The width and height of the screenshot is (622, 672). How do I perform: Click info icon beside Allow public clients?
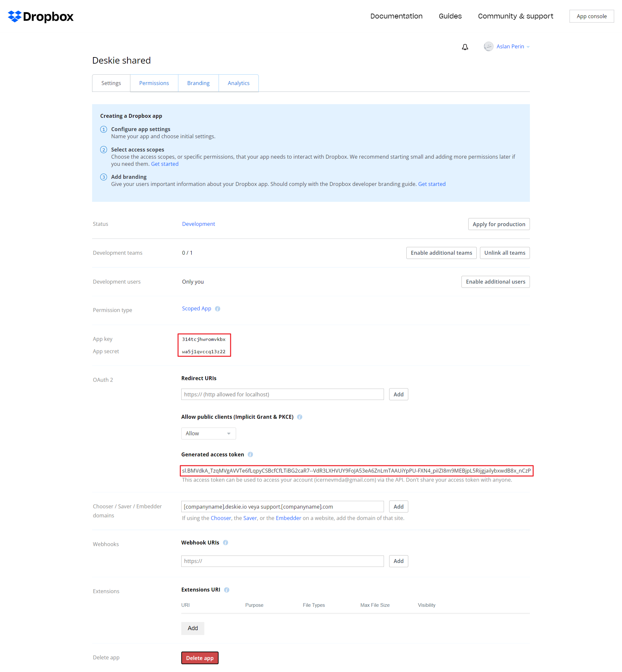[x=300, y=417]
